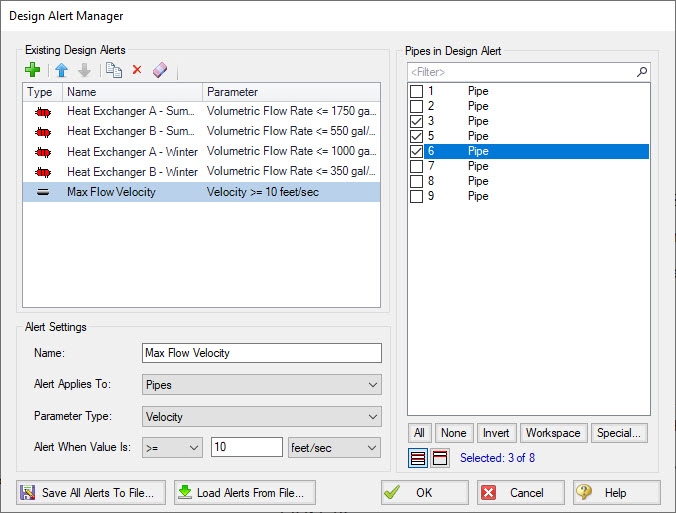Image resolution: width=676 pixels, height=513 pixels.
Task: Click the Name column header
Action: pyautogui.click(x=132, y=92)
